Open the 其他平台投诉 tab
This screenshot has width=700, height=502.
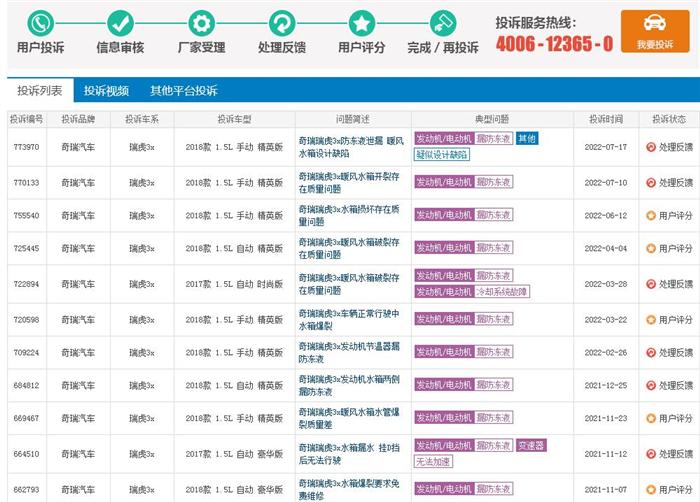(183, 91)
